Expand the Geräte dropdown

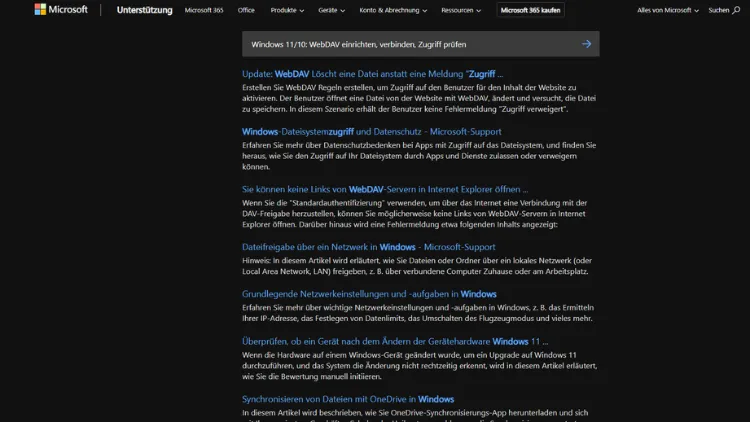point(331,10)
